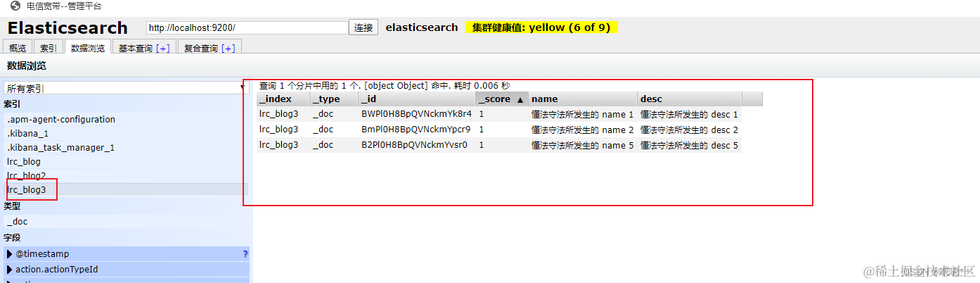Click the cell containing name 1

584,114
